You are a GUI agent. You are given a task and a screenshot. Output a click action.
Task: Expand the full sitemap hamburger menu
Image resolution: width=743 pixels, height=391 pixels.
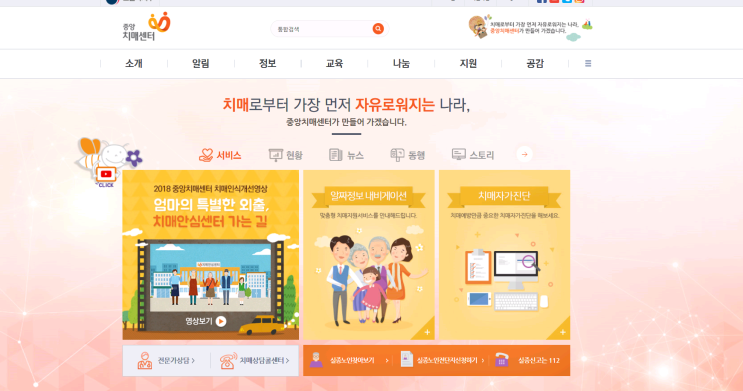click(588, 64)
